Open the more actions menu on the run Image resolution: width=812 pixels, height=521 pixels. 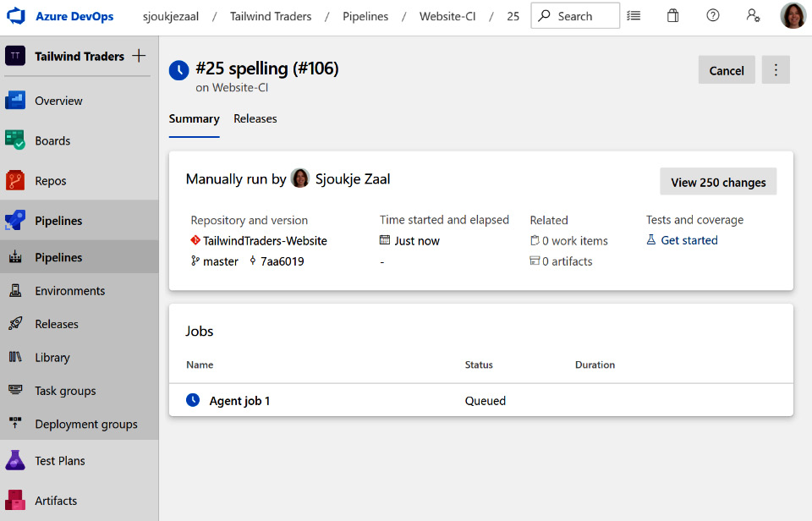point(776,70)
